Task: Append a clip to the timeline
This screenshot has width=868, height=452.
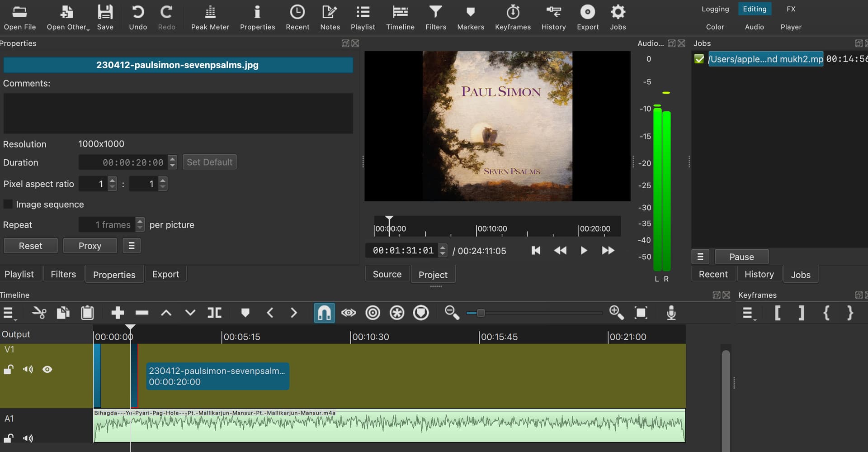Action: (117, 312)
